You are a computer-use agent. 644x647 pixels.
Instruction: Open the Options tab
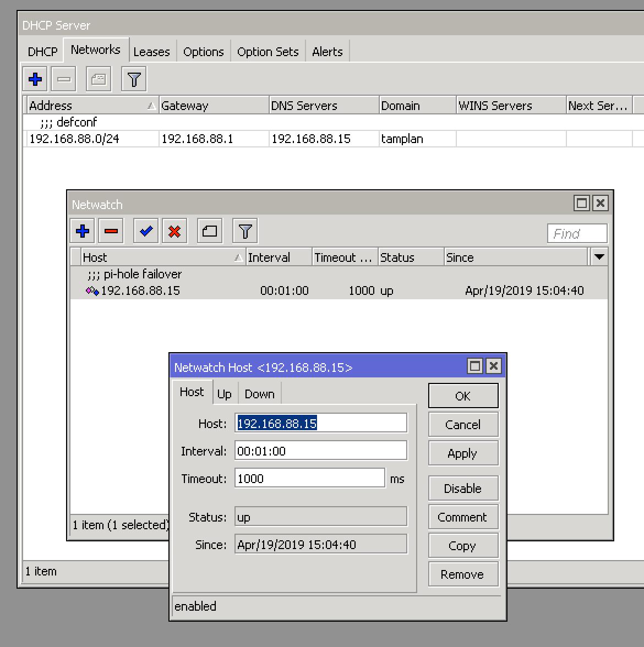click(204, 52)
